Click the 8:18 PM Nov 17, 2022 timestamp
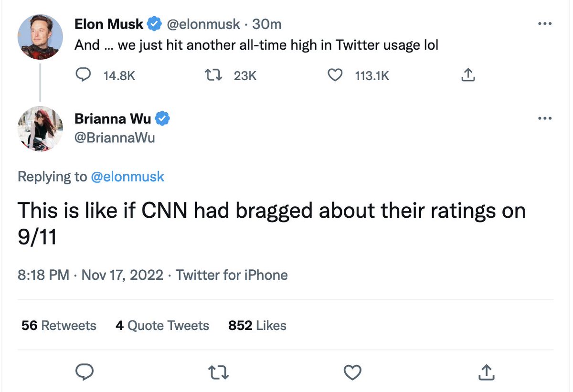This screenshot has width=573, height=392. click(90, 275)
